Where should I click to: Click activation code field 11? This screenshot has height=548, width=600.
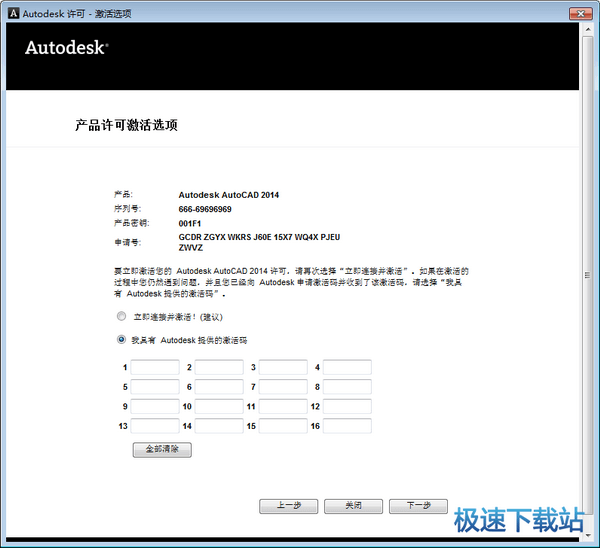(x=283, y=406)
